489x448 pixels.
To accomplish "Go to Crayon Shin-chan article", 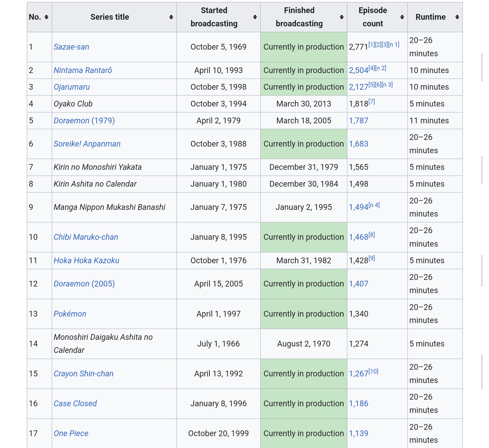I will (x=83, y=374).
